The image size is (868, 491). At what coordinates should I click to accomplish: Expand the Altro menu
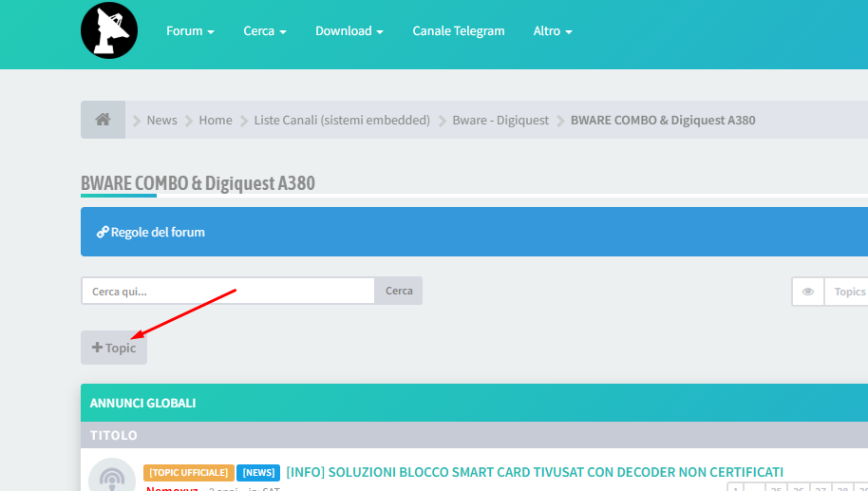553,31
